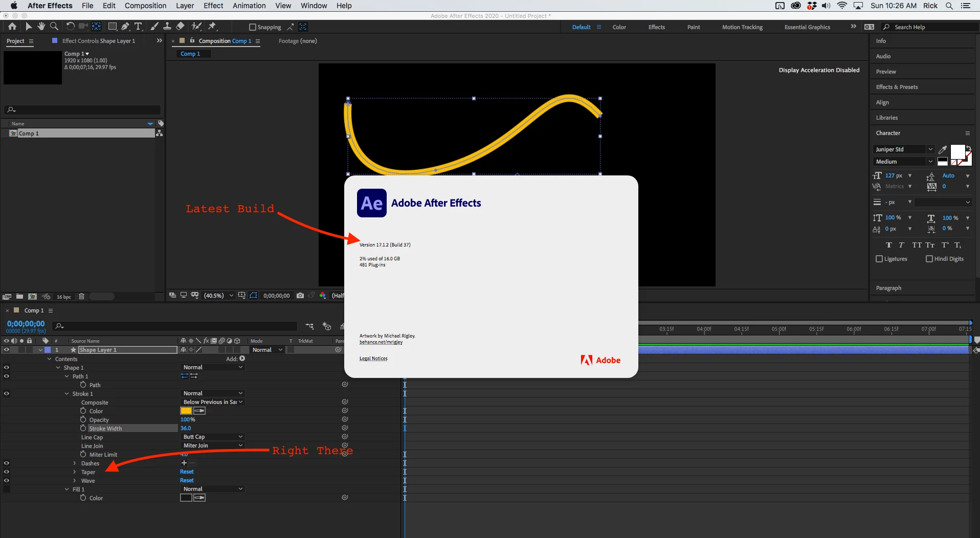980x538 pixels.
Task: Select the Clone Stamp tool
Action: (x=167, y=27)
